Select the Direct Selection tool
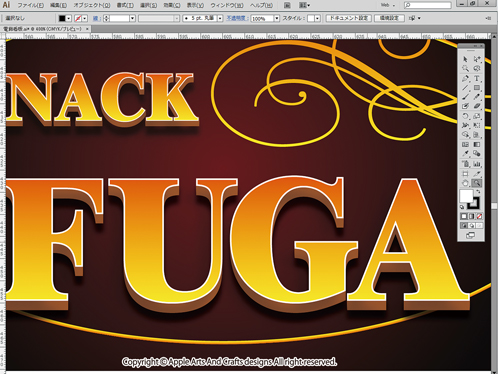498x374 pixels. click(x=477, y=59)
